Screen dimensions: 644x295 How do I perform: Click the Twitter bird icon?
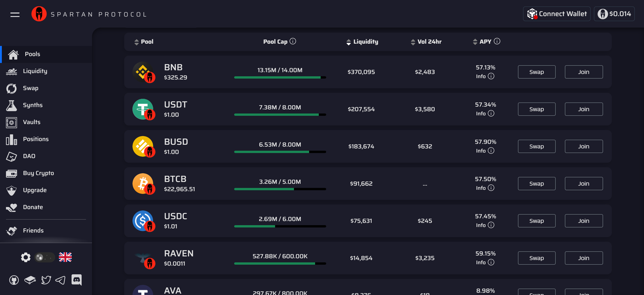point(46,279)
